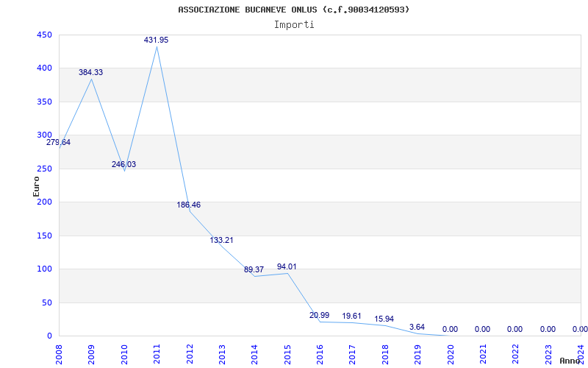Click the 0.00 label above 2023
The height and width of the screenshot is (368, 588).
(x=548, y=329)
